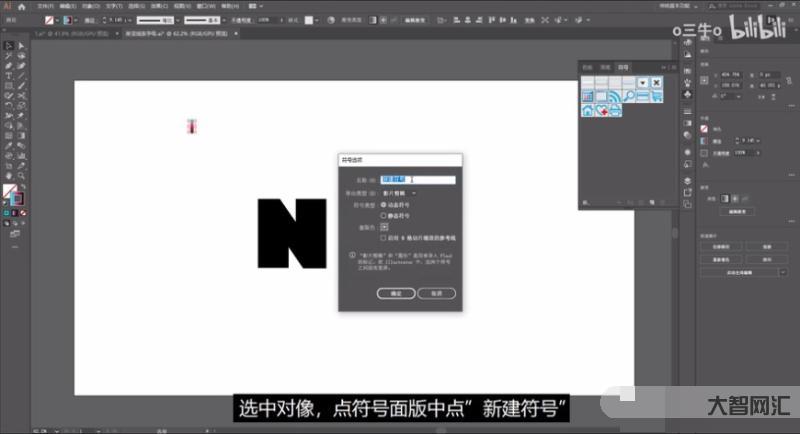Click the fill/stroke swatch in the toolbar
Viewport: 800px width, 434px height.
click(x=11, y=192)
